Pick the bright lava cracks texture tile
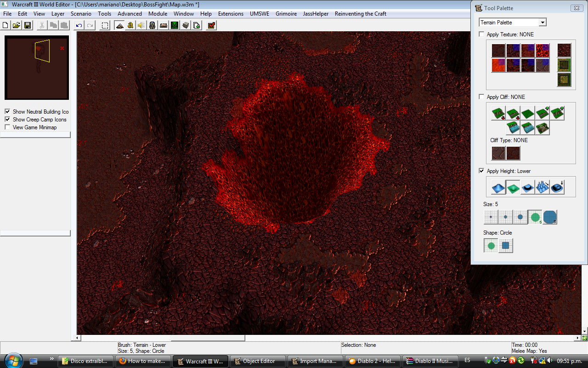 point(542,51)
